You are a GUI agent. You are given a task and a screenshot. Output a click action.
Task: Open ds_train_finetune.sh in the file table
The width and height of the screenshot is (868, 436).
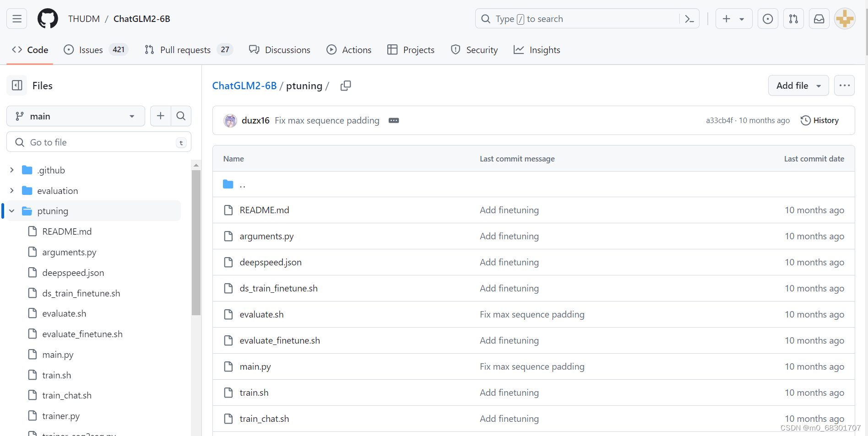tap(278, 288)
